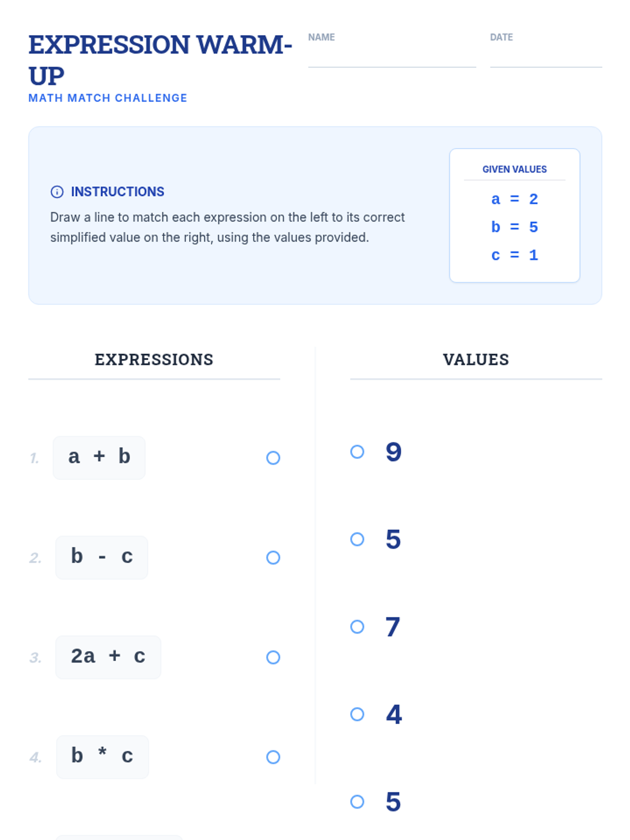Click the b * c expression box
Screen dimensions: 630x840
tap(102, 757)
